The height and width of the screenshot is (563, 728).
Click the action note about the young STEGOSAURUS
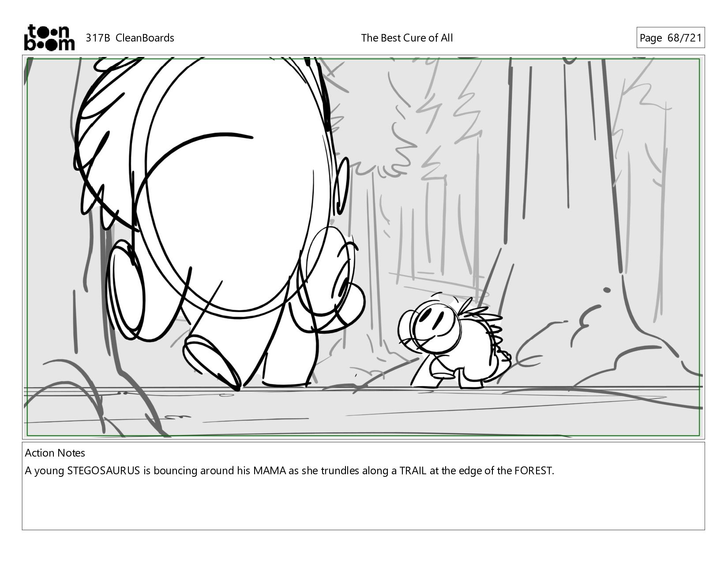point(289,471)
